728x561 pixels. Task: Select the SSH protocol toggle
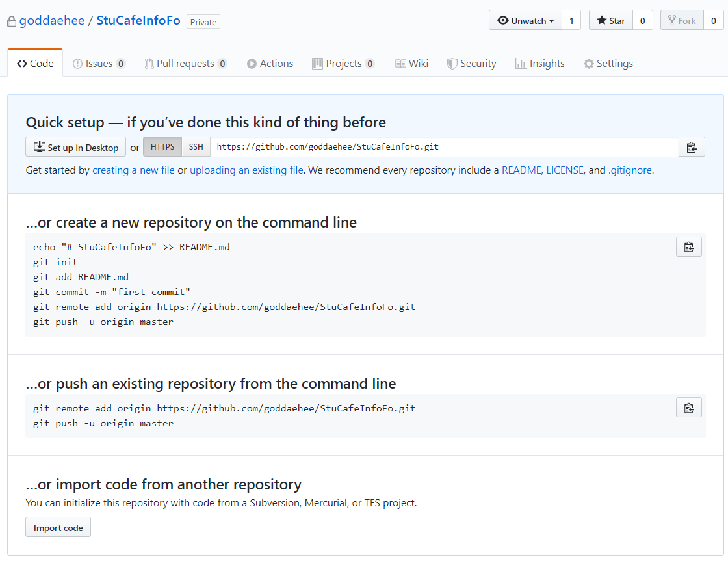196,147
